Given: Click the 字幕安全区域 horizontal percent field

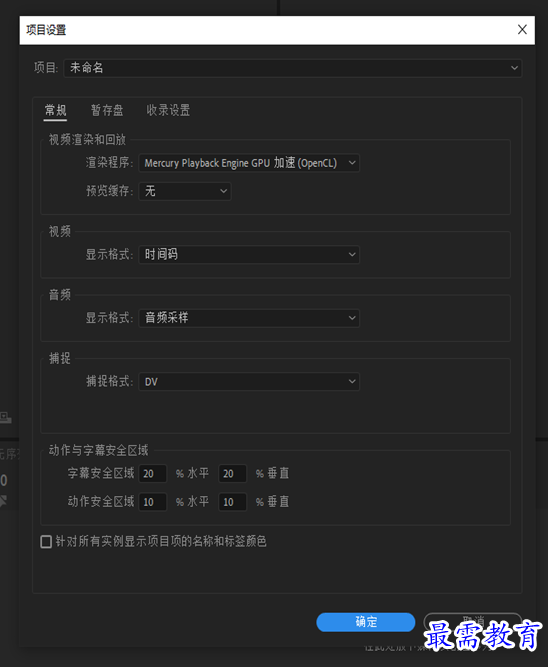Looking at the screenshot, I should click(x=153, y=473).
